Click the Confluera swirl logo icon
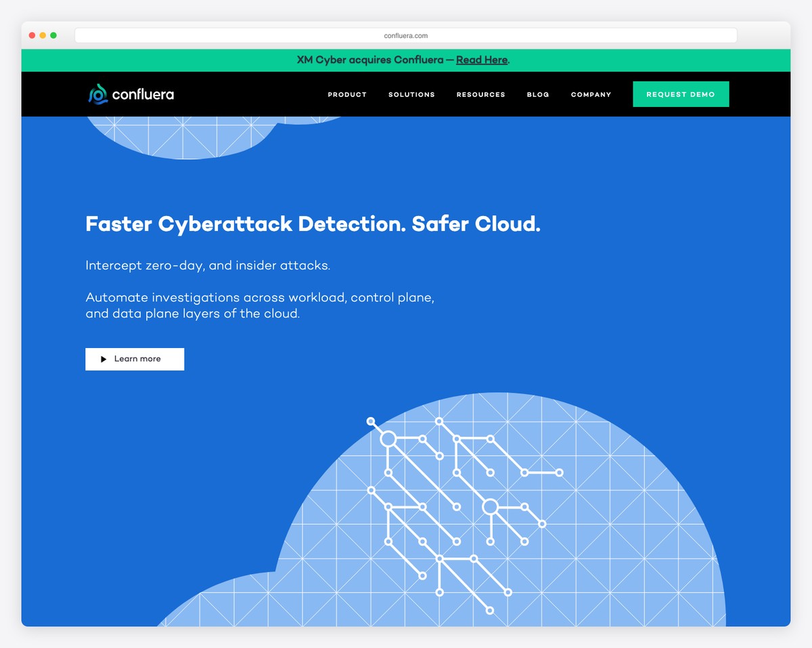Viewport: 812px width, 648px height. coord(98,94)
